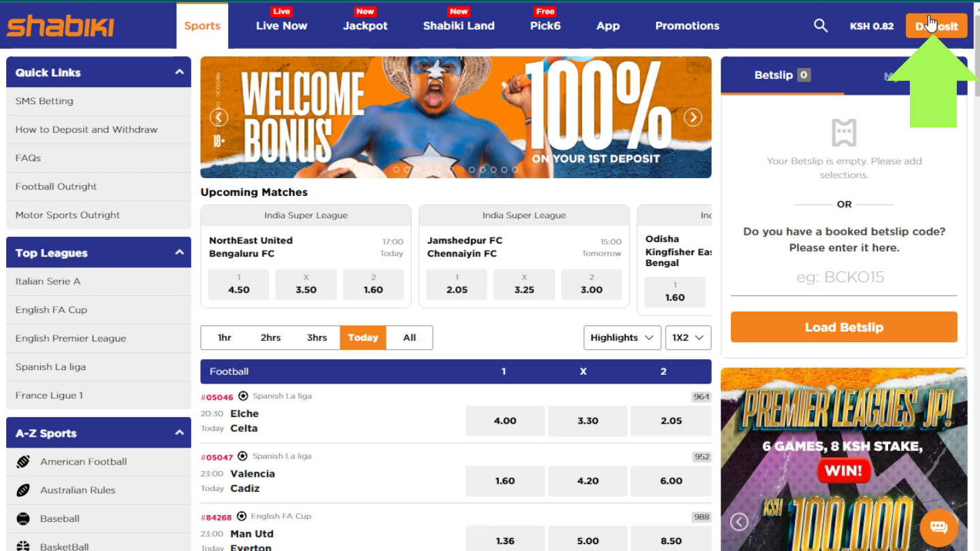Select the American Football sport icon
Viewport: 980px width, 551px height.
[23, 462]
